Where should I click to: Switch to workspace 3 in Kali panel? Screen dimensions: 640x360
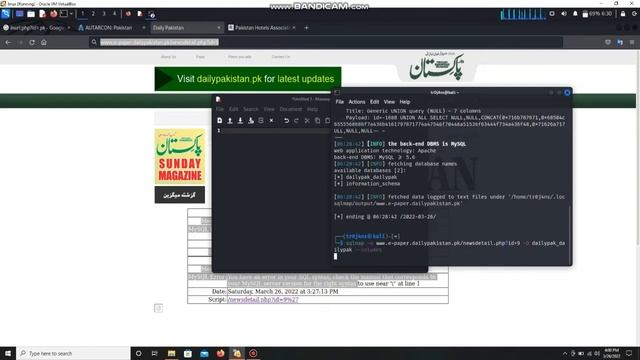(x=104, y=14)
